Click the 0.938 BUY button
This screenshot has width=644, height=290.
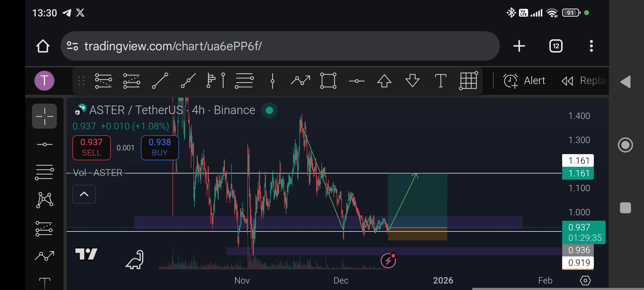point(160,148)
